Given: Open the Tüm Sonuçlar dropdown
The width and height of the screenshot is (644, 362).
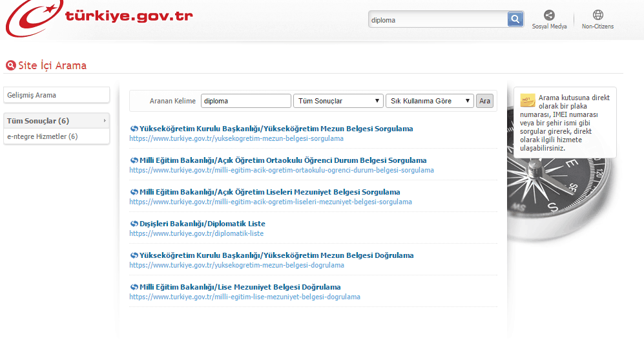Looking at the screenshot, I should click(338, 101).
